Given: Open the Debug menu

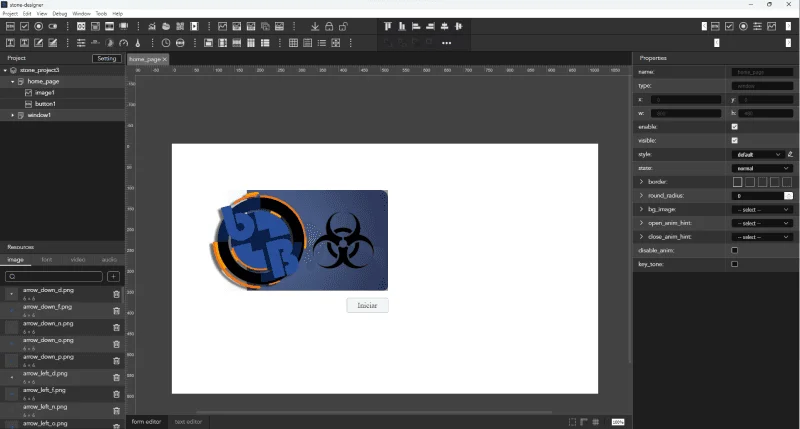Looking at the screenshot, I should click(60, 14).
